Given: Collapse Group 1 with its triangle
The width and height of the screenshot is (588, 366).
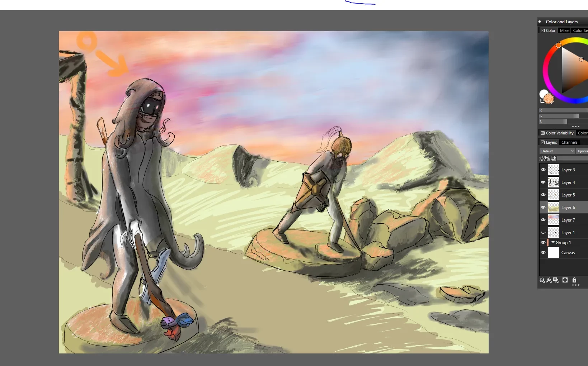Looking at the screenshot, I should (553, 243).
